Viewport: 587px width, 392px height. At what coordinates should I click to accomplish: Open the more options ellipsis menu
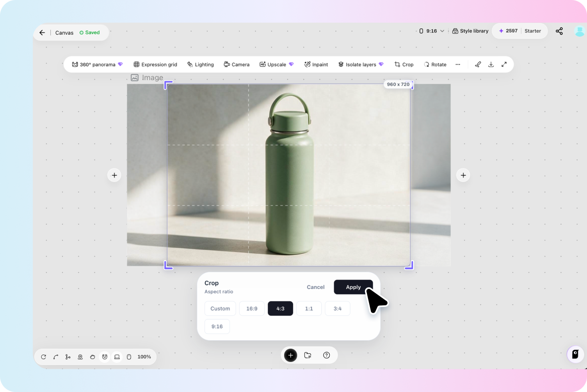click(x=458, y=64)
